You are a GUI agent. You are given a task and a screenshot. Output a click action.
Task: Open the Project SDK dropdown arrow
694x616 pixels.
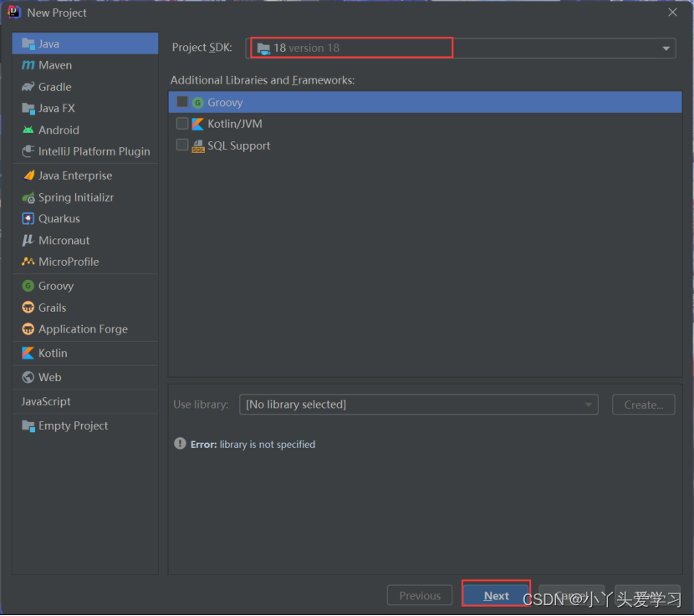tap(666, 48)
